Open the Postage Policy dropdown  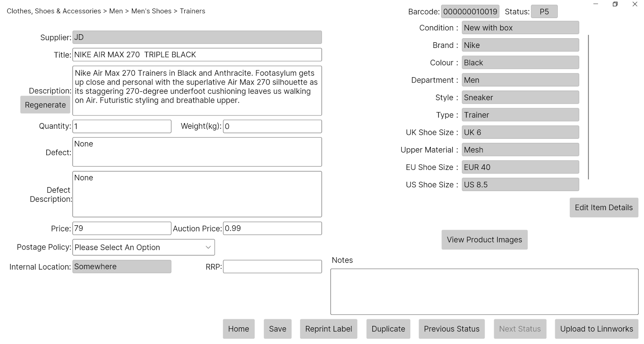pos(143,247)
